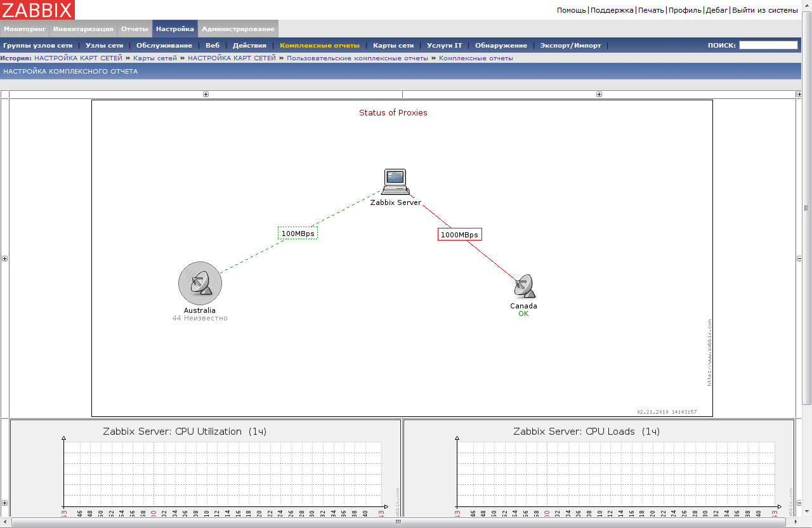The image size is (812, 528).
Task: Click the vertical scrollbar thumb
Action: tap(807, 208)
